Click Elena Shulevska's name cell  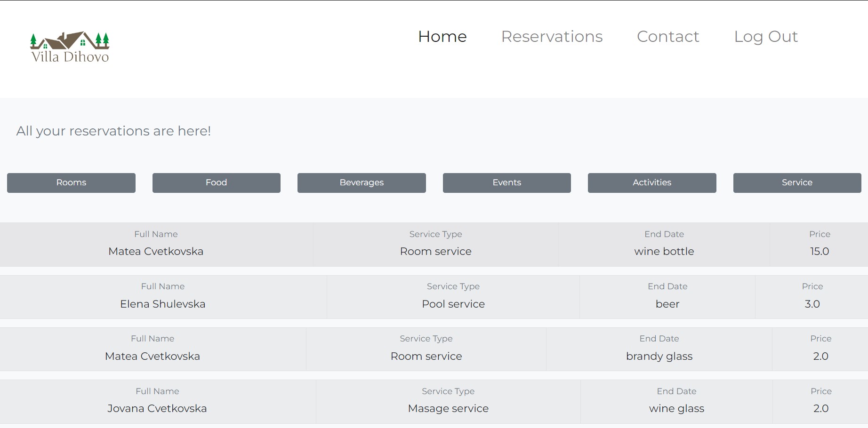coord(162,304)
